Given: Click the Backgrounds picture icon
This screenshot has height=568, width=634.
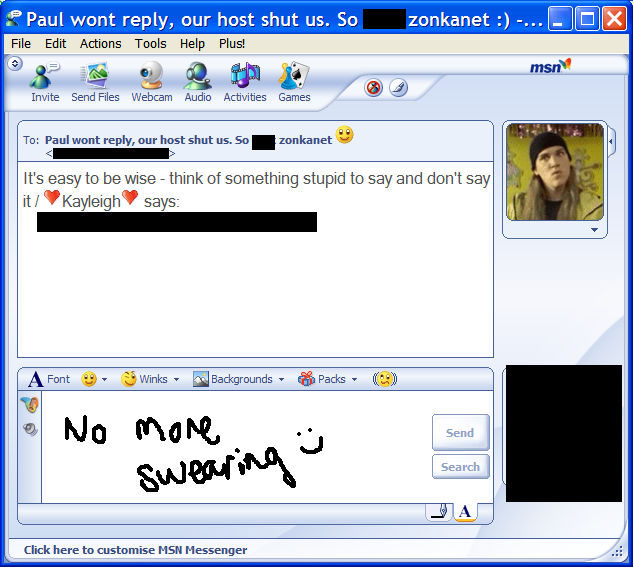Looking at the screenshot, I should point(201,379).
